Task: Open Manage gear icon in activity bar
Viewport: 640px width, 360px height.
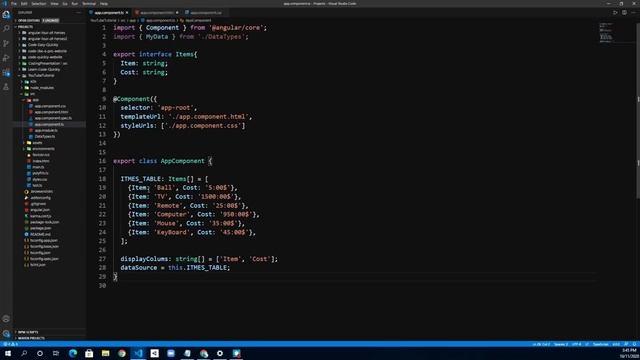Action: (6, 333)
